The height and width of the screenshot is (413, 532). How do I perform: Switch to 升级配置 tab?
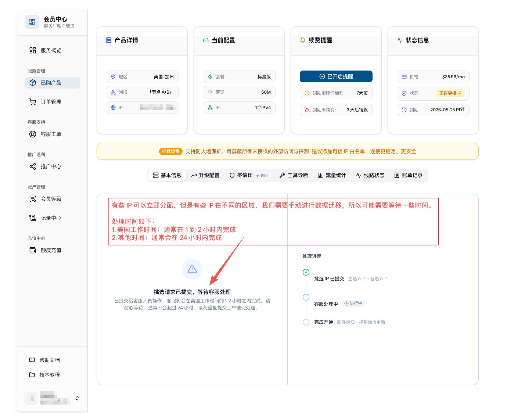[205, 175]
